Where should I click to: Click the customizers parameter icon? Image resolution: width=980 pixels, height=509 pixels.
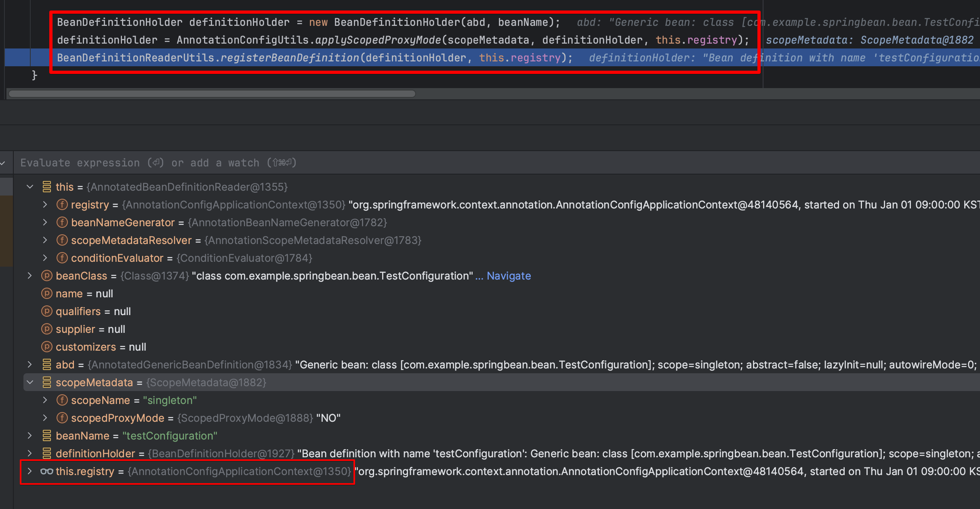[47, 347]
